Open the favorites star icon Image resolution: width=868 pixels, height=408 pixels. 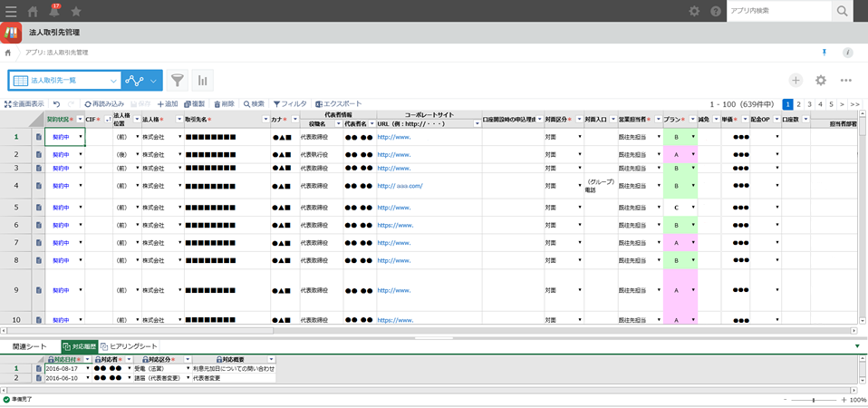(x=76, y=11)
